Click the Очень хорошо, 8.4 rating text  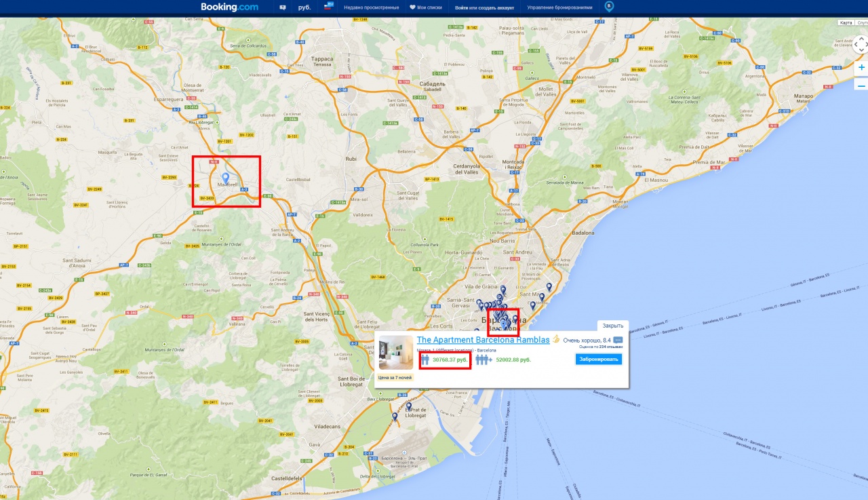(x=587, y=340)
